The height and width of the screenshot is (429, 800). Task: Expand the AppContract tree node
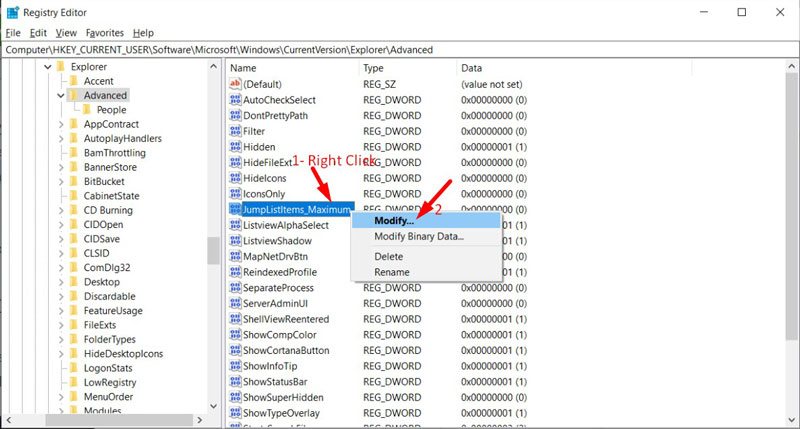(x=61, y=124)
